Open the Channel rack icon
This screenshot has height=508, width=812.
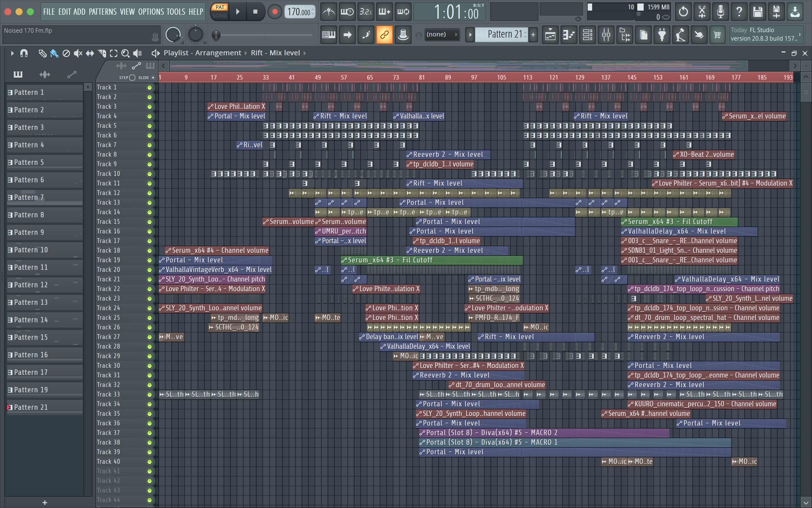click(588, 35)
